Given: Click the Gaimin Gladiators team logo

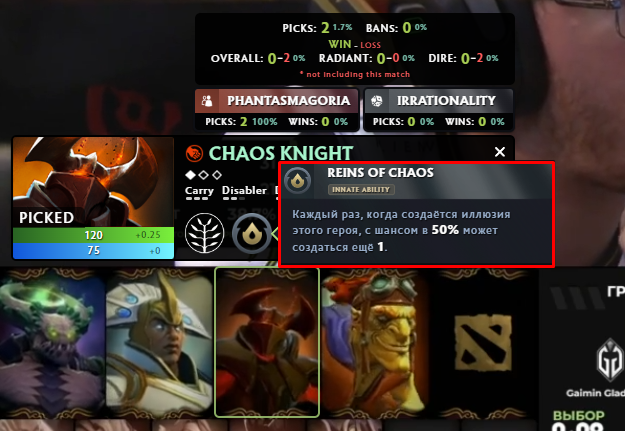Looking at the screenshot, I should (x=609, y=360).
